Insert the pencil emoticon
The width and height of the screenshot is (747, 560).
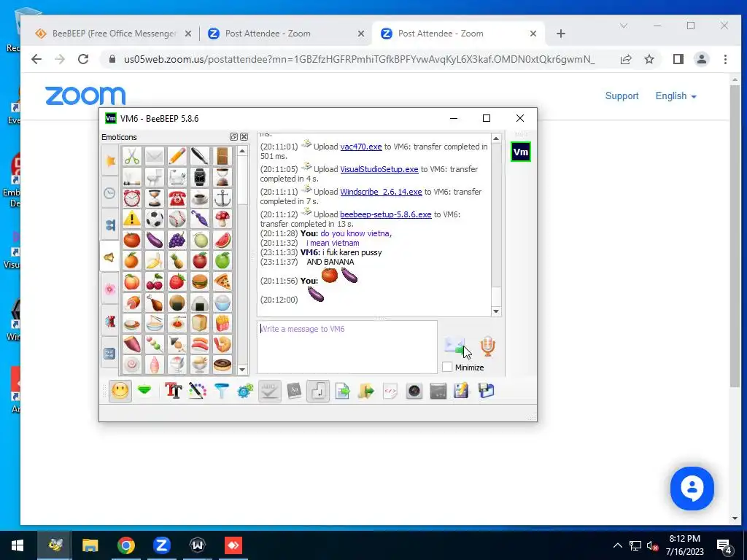point(177,156)
